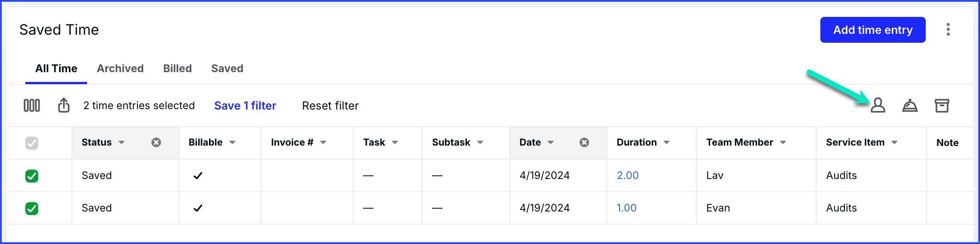The image size is (980, 244).
Task: Click the service bell icon
Action: (910, 106)
